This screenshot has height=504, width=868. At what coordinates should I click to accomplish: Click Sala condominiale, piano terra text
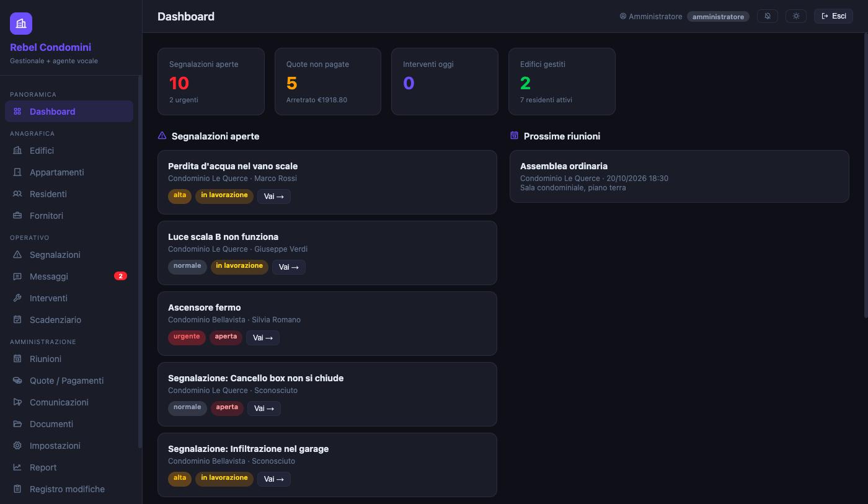(x=573, y=188)
